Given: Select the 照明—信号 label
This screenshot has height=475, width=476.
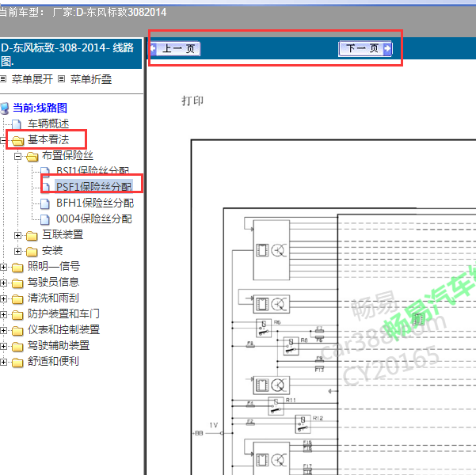Looking at the screenshot, I should (54, 266).
